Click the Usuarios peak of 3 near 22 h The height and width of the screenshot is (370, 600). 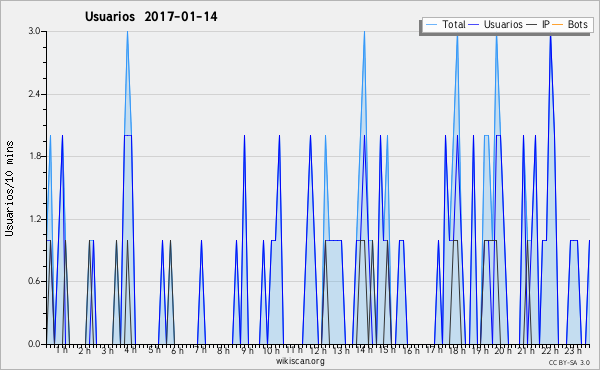tap(550, 36)
